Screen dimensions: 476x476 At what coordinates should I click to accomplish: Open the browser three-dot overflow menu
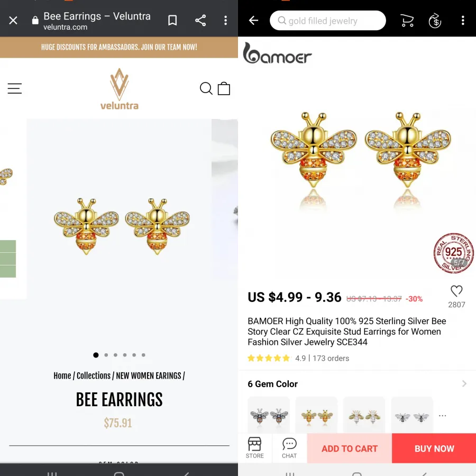coord(225,21)
